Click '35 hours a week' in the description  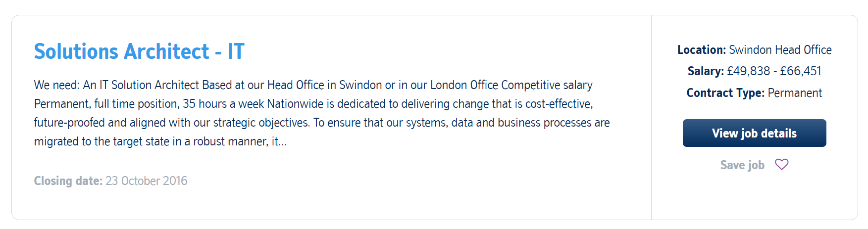pos(223,104)
